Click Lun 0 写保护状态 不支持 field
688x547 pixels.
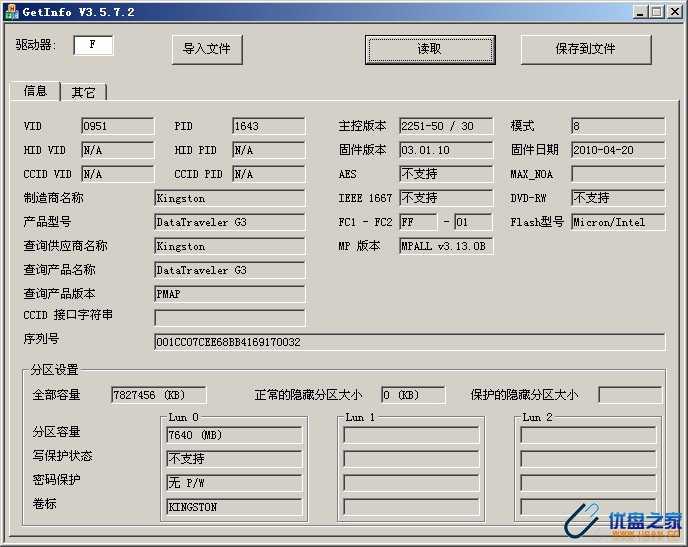(234, 459)
